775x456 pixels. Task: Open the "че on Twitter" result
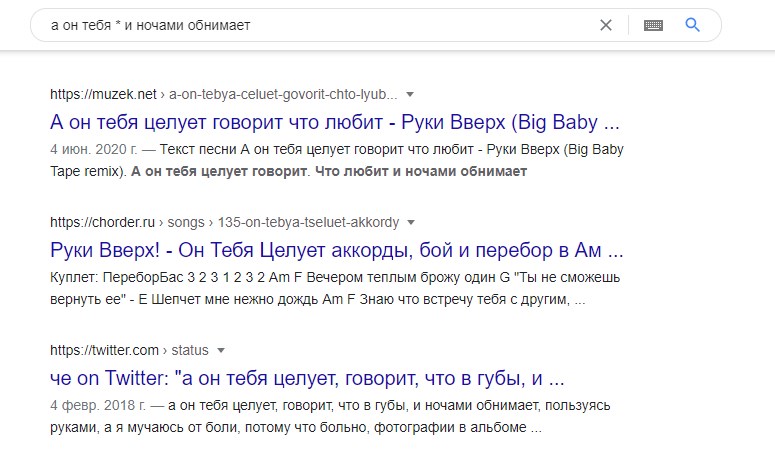point(307,378)
